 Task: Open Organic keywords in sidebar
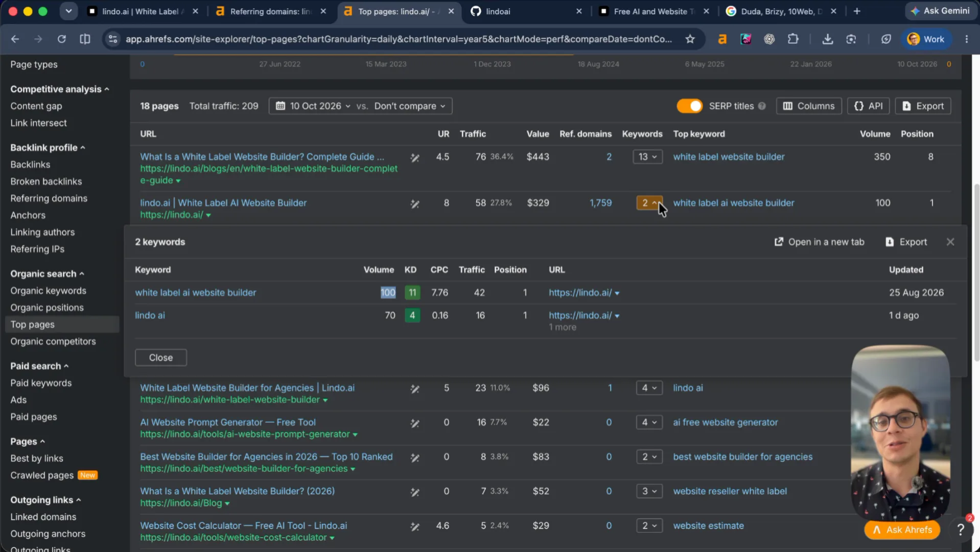pos(48,291)
